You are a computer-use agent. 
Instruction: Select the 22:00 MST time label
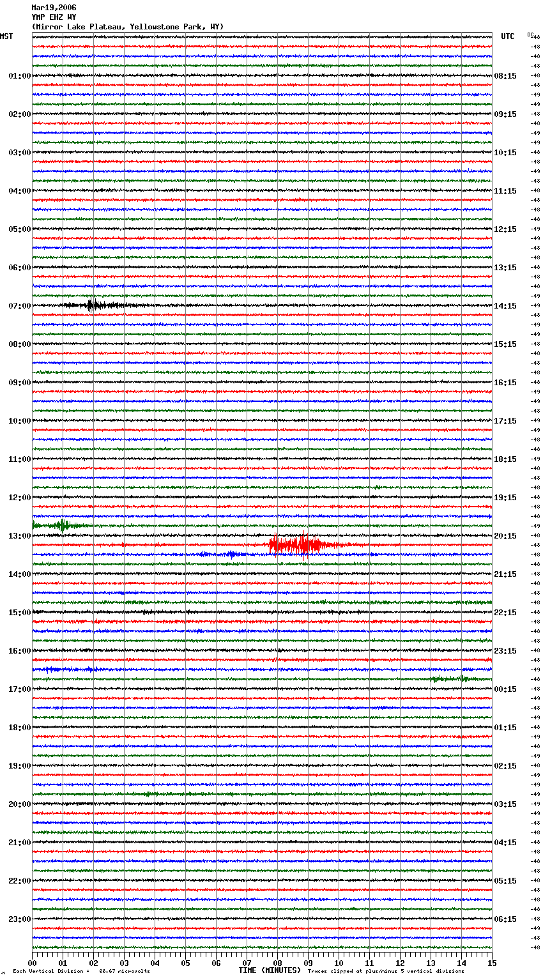pyautogui.click(x=20, y=881)
